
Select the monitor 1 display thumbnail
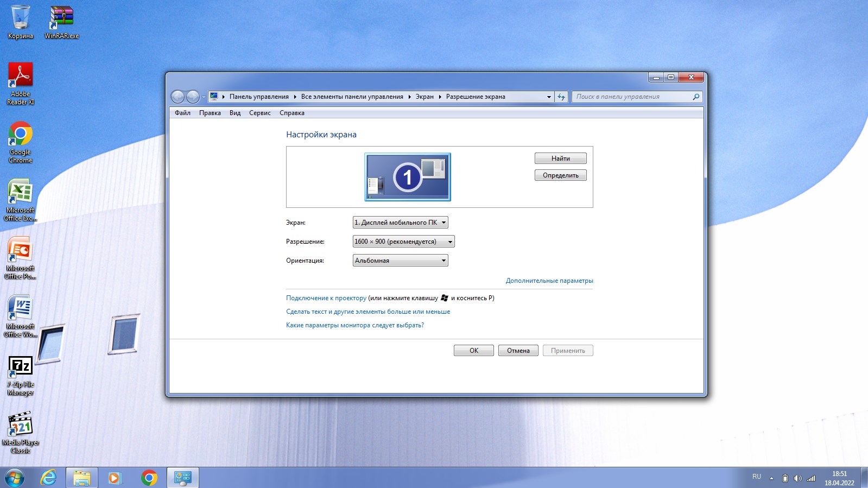click(408, 177)
